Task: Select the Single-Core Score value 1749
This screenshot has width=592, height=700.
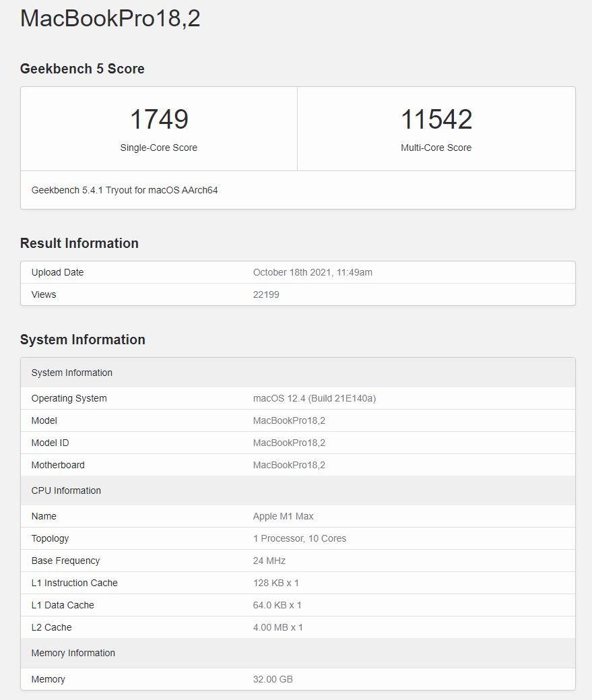Action: (159, 119)
